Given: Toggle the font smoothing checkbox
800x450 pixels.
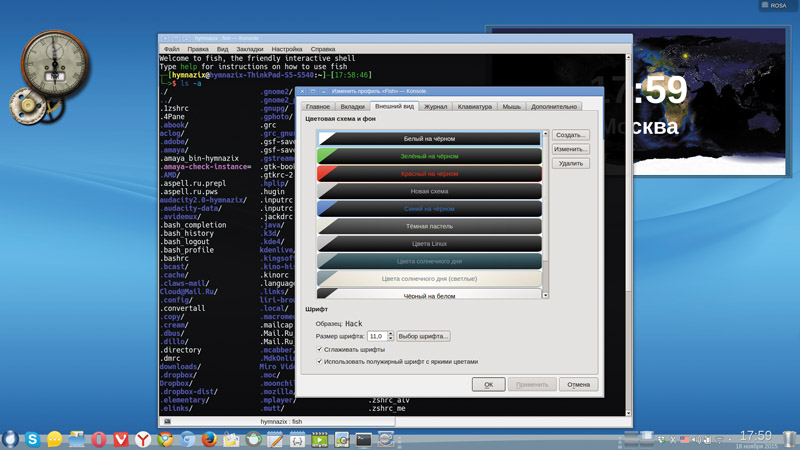Looking at the screenshot, I should tap(319, 349).
